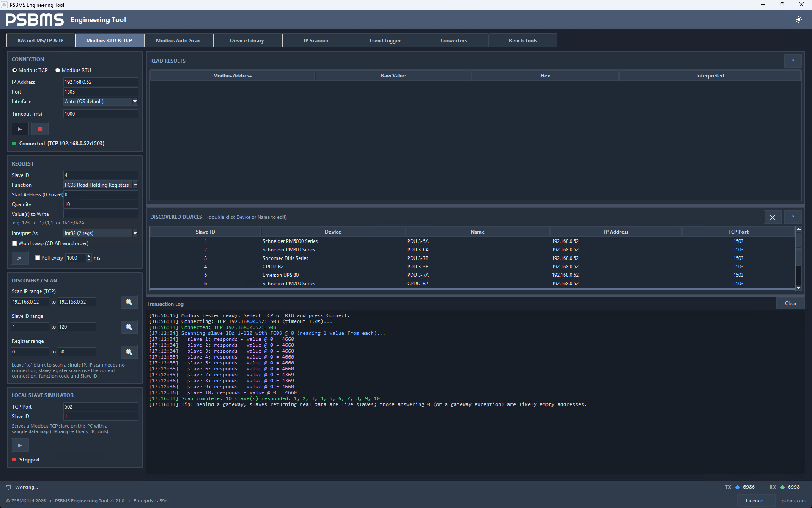This screenshot has height=508, width=812.
Task: Open the Device Library tab
Action: 247,41
